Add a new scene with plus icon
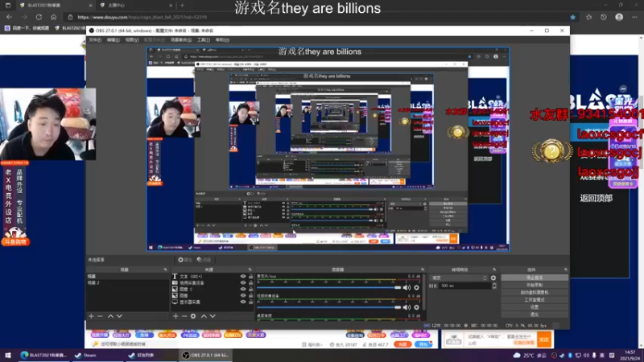The image size is (644, 362). pos(91,316)
